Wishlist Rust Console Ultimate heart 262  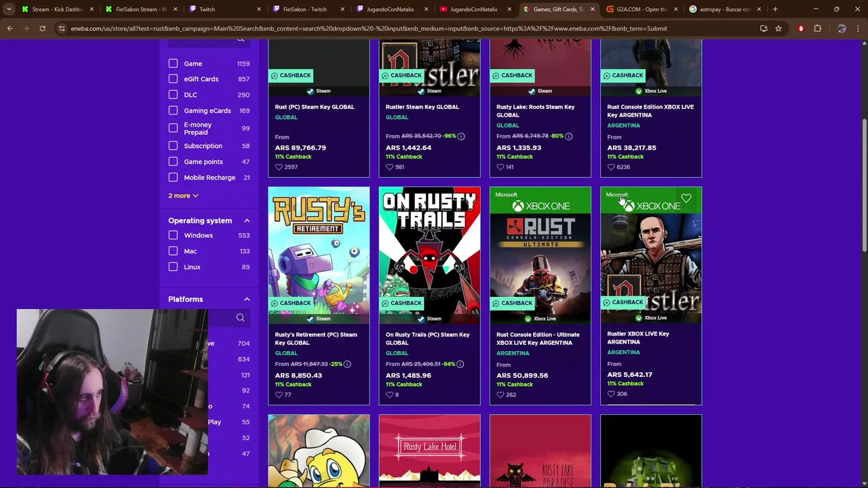tap(500, 394)
